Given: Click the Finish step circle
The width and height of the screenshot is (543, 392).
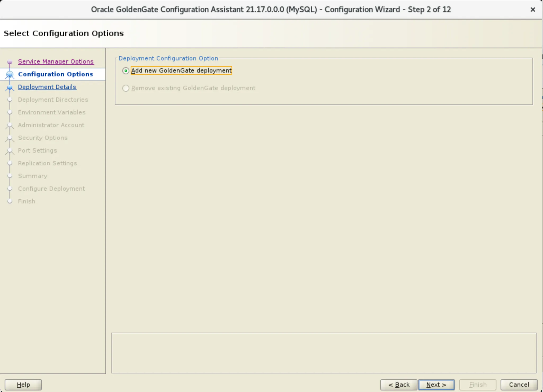Looking at the screenshot, I should pos(10,201).
